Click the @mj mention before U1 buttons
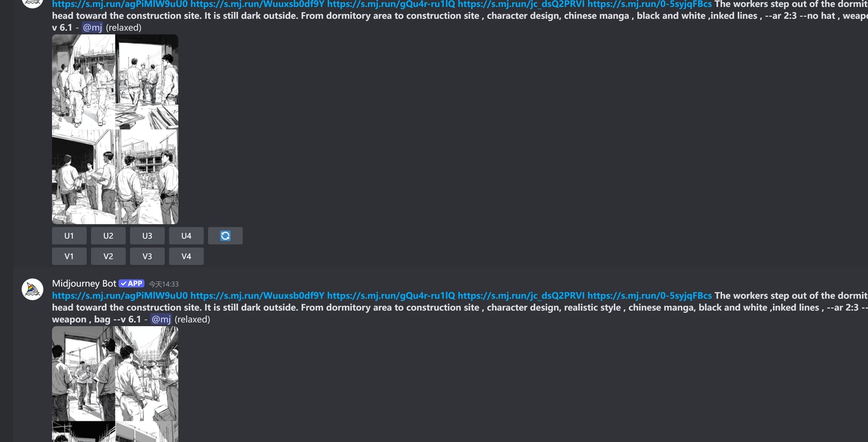Viewport: 868px width, 442px height. [x=92, y=28]
